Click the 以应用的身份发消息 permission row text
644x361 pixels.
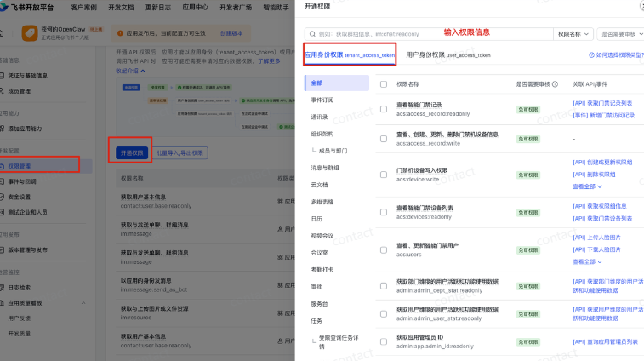pos(145,281)
